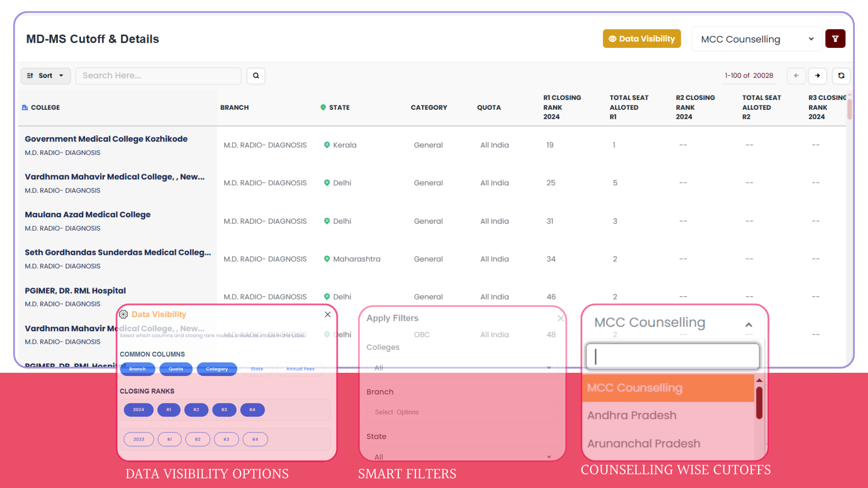Toggle the Annual Fees column pill

[300, 369]
